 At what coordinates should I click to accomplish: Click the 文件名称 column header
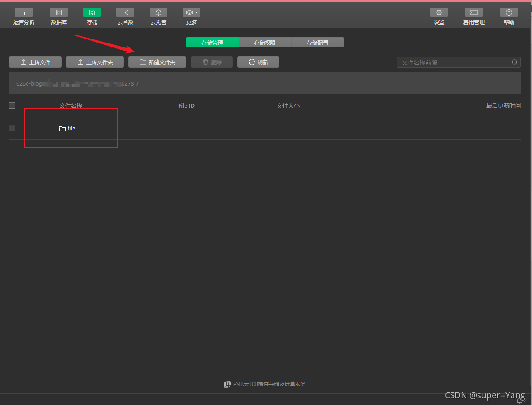pyautogui.click(x=71, y=105)
